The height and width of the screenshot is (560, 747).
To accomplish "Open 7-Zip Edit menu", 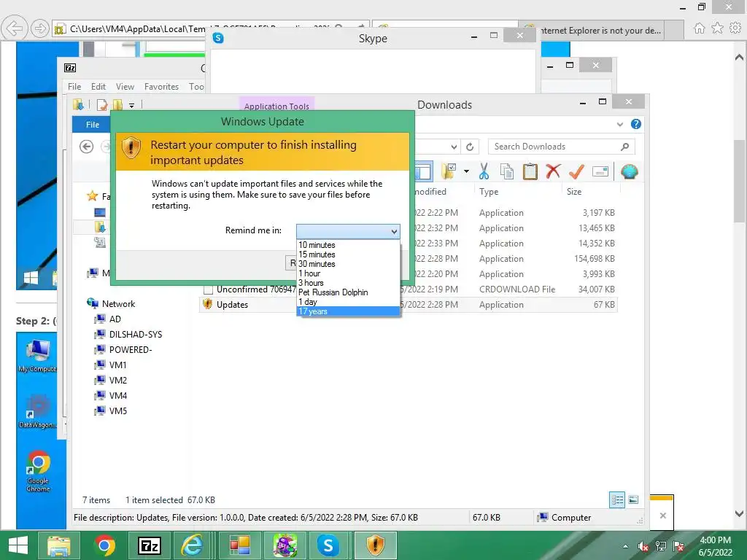I will coord(98,87).
